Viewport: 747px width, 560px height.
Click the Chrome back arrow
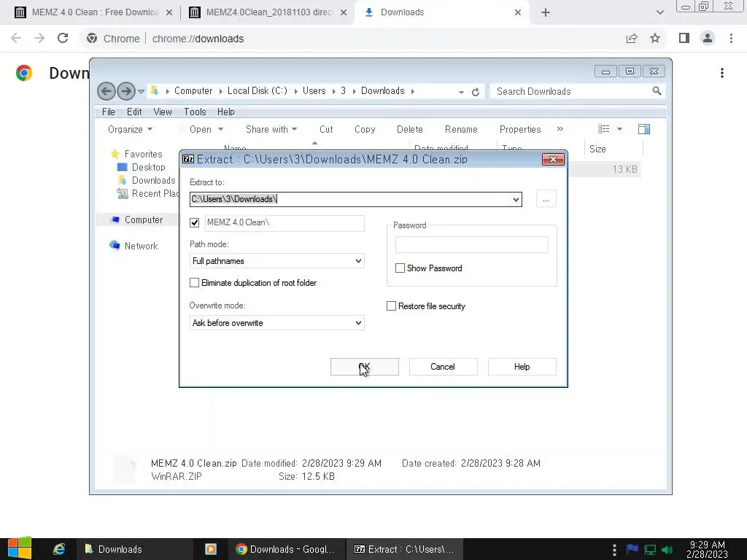16,38
